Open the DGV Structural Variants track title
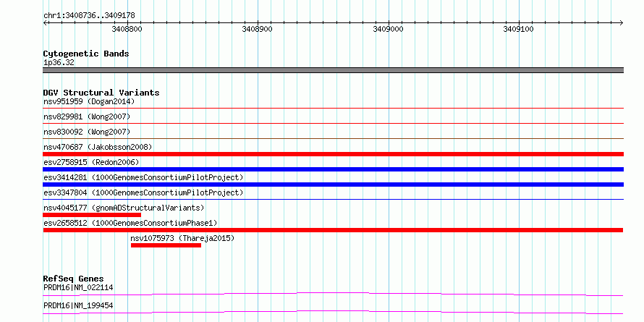The image size is (644, 322). 101,93
